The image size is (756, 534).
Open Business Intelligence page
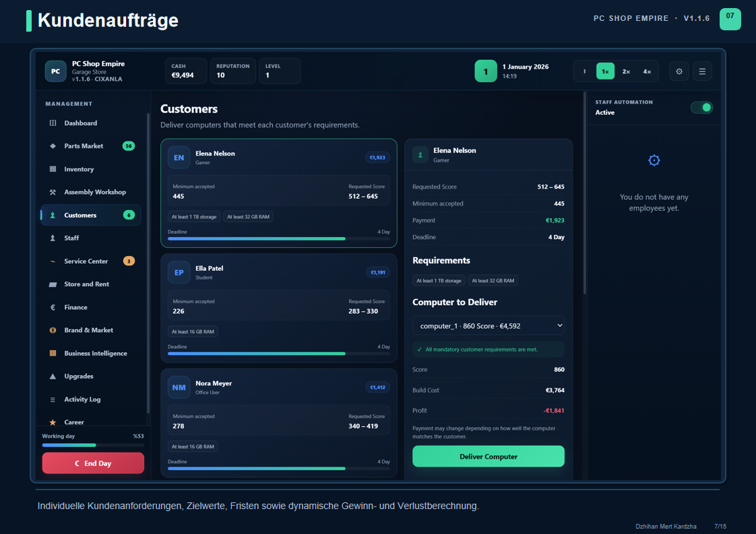click(x=91, y=354)
